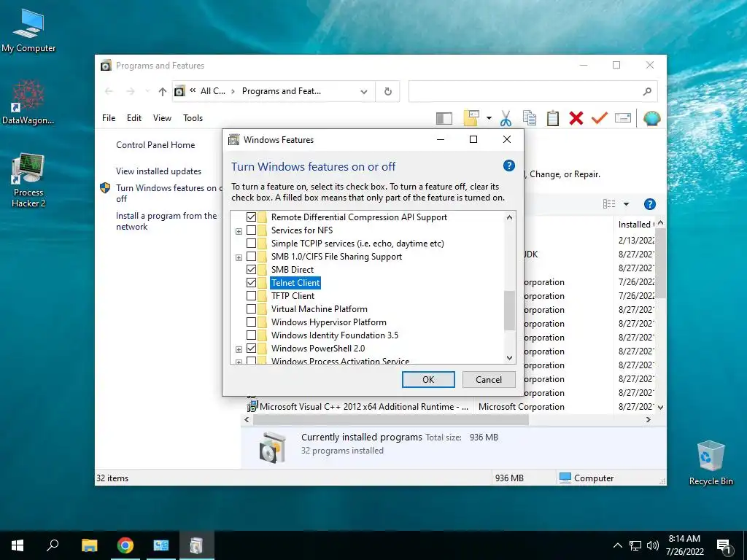
Task: Show hidden system tray icons
Action: (617, 545)
